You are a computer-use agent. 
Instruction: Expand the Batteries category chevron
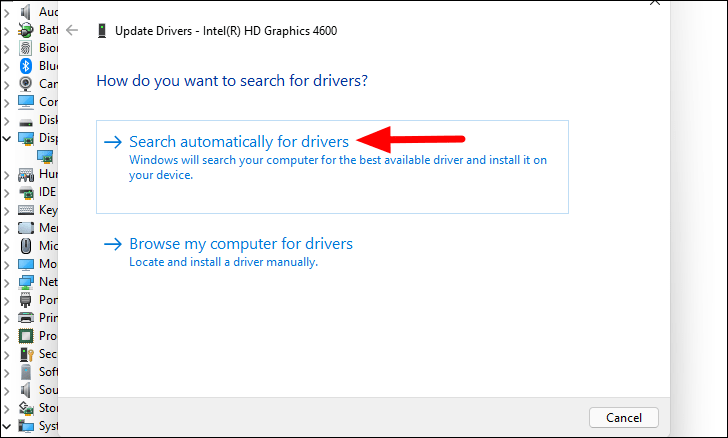click(6, 31)
